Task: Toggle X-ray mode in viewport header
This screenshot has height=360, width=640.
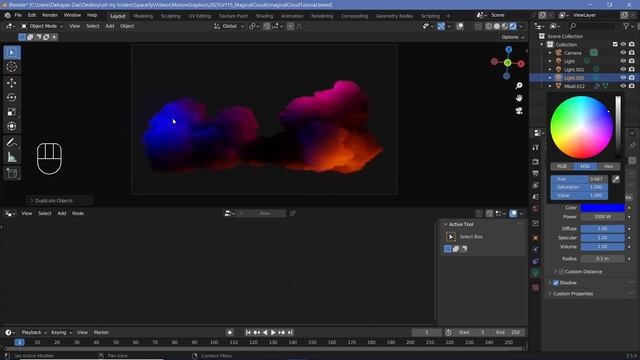Action: [x=478, y=26]
